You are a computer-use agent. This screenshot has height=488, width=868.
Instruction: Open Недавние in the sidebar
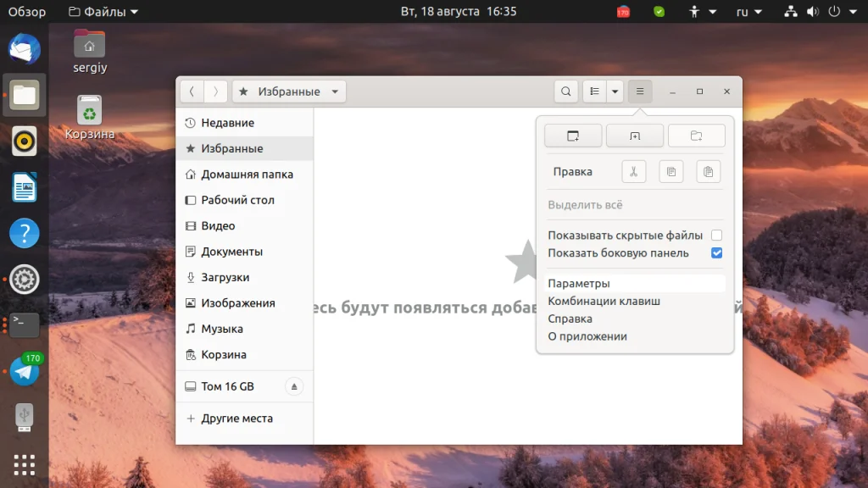(x=244, y=123)
